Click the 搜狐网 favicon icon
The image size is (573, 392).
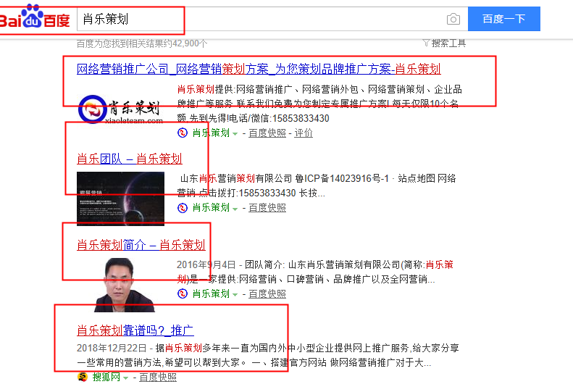click(x=82, y=378)
